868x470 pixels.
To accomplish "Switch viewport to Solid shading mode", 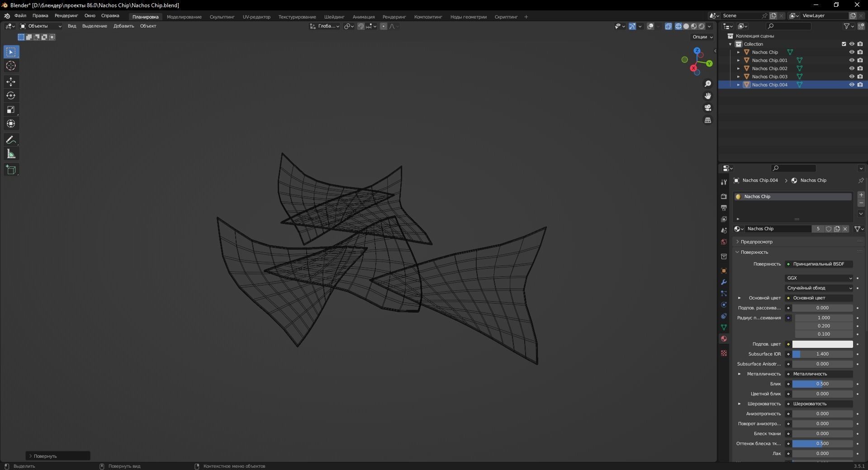I will (686, 26).
